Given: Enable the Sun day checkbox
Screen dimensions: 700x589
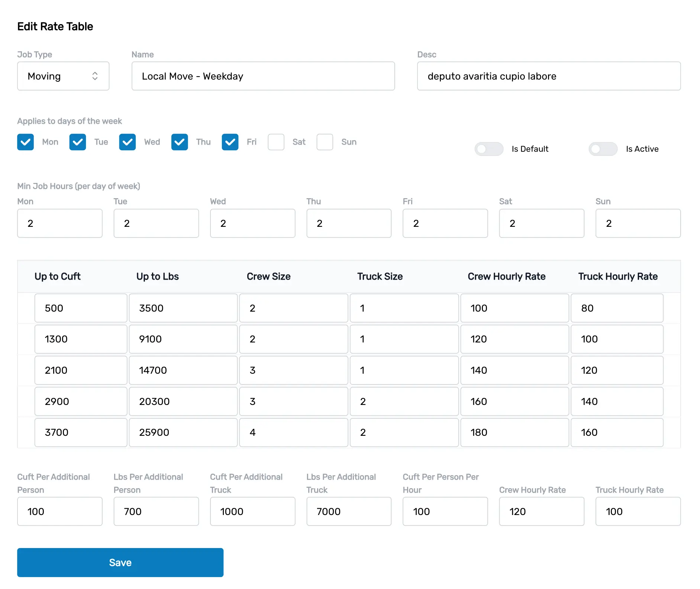Looking at the screenshot, I should (x=325, y=142).
